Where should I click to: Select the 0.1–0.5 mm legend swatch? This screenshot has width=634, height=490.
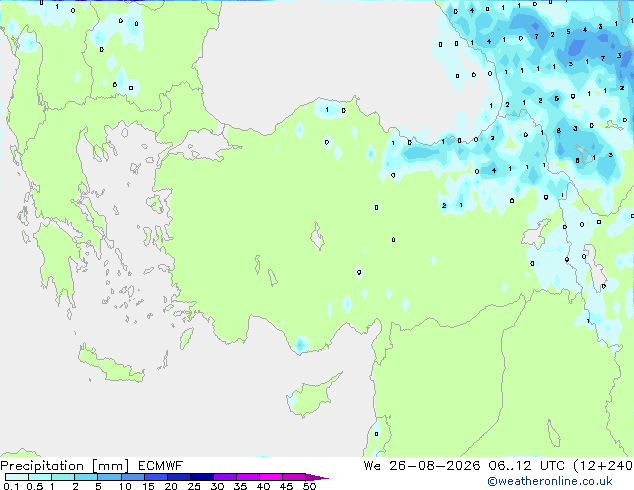17,477
